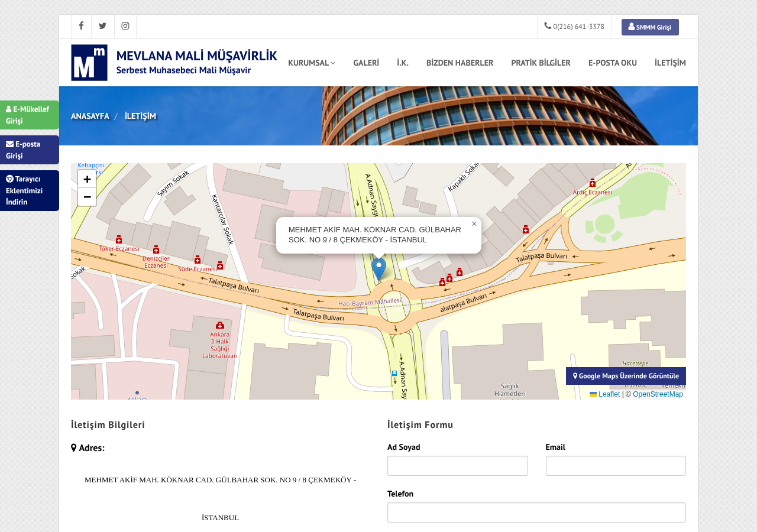This screenshot has height=532, width=757.
Task: Open the İLETİŞİM menu item
Action: (x=670, y=63)
